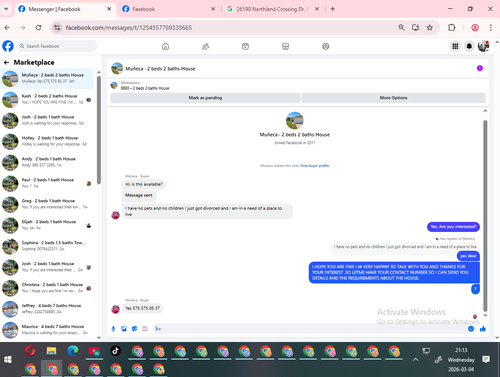Open Holley 2 beds 1 bath conversation

pos(47,141)
